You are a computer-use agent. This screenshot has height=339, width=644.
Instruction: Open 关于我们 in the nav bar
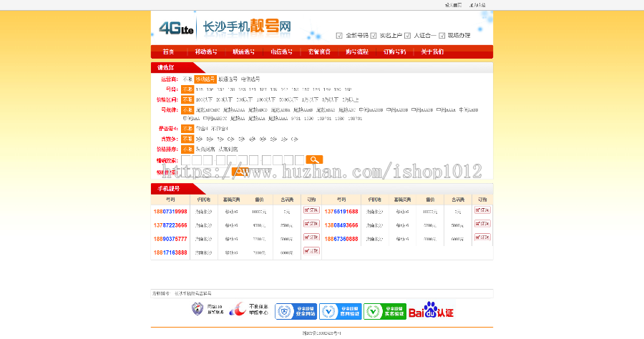(432, 51)
